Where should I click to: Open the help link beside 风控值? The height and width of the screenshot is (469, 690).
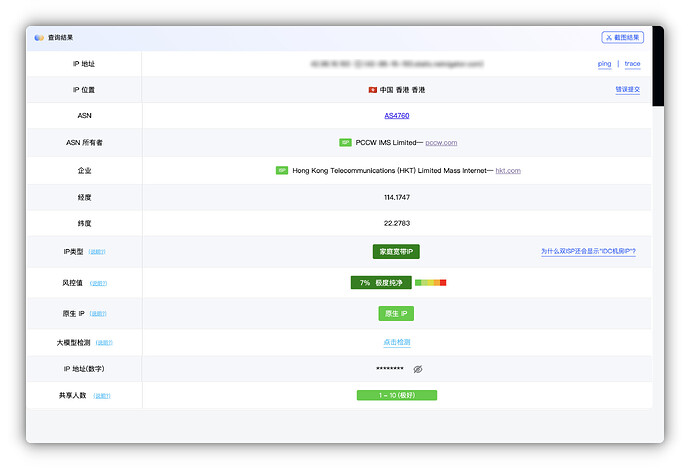pos(98,283)
